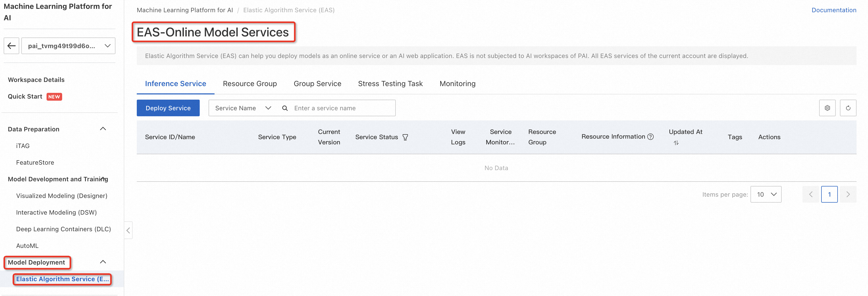
Task: Switch to the Inference Service tab
Action: point(175,83)
